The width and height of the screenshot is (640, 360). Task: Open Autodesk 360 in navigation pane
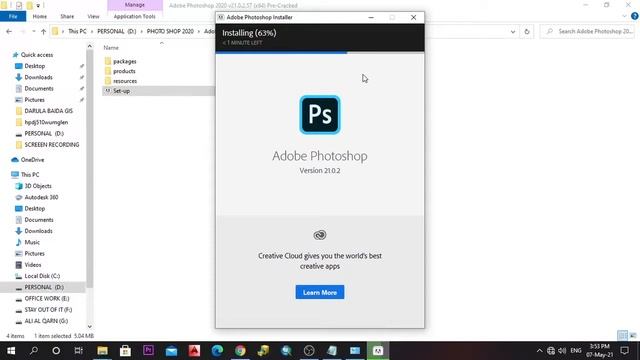tap(41, 197)
